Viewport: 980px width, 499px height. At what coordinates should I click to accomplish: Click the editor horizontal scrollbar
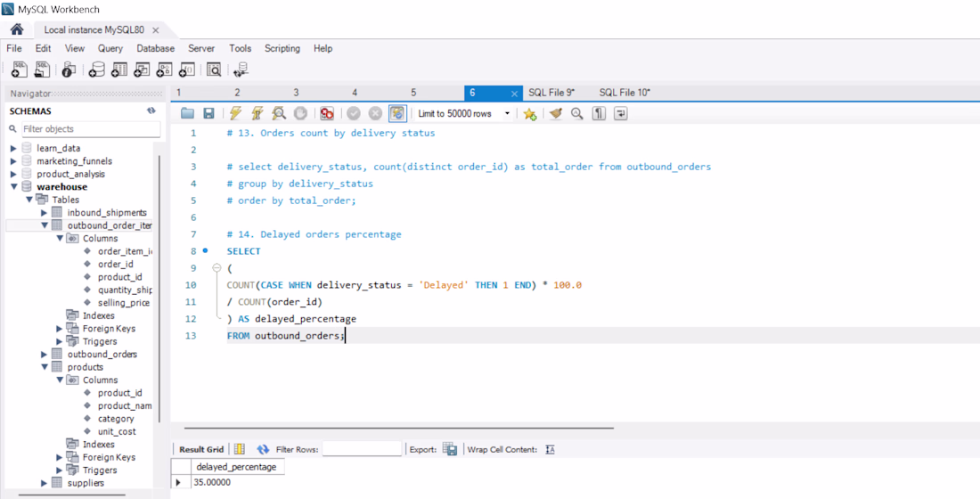click(x=399, y=429)
